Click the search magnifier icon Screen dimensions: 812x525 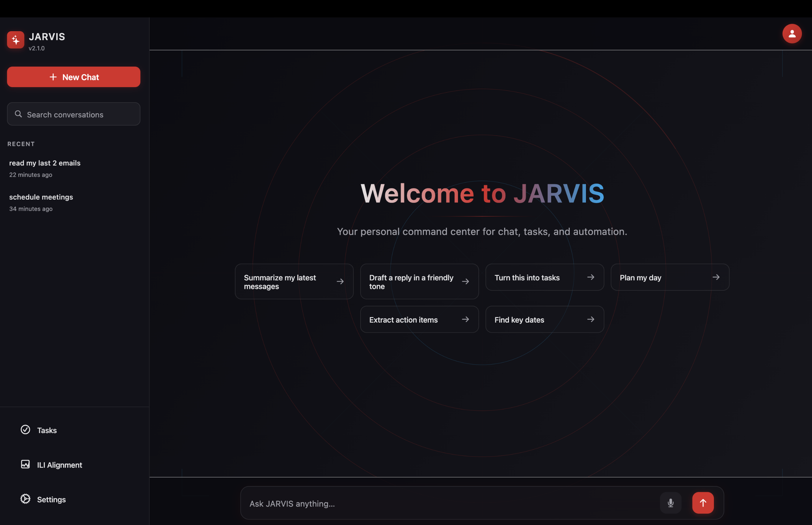(x=19, y=114)
